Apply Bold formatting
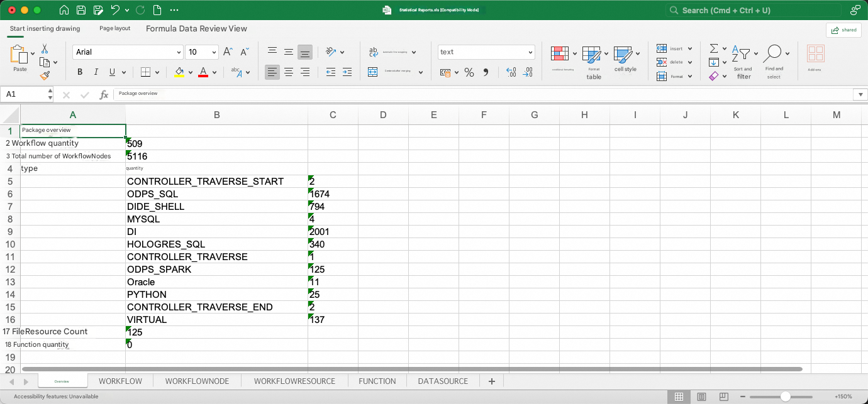868x404 pixels. pyautogui.click(x=80, y=72)
